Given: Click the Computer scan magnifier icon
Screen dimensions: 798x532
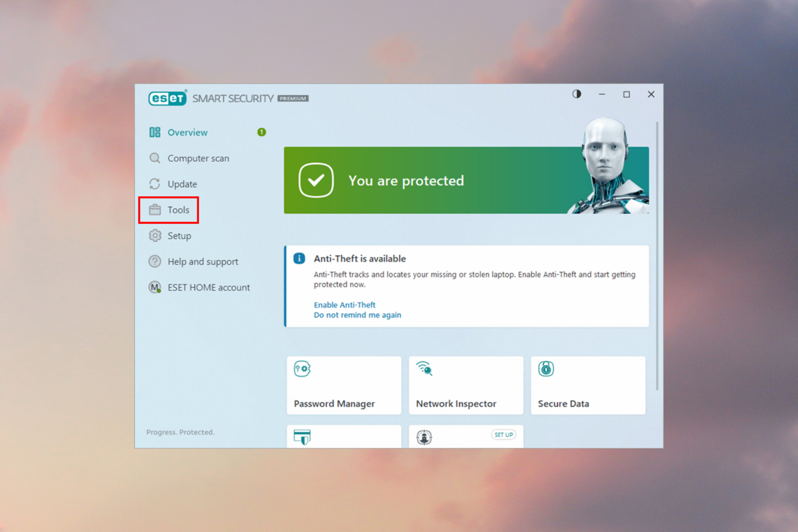Looking at the screenshot, I should click(155, 158).
